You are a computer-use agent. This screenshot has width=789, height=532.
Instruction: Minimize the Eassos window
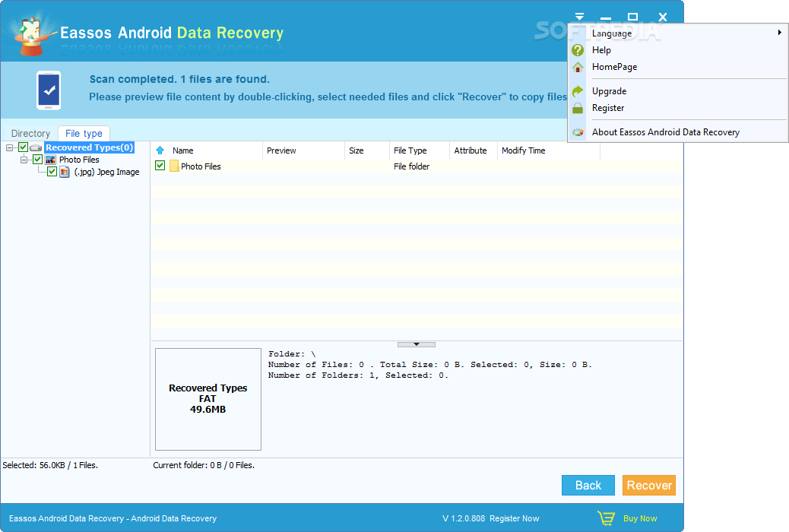606,17
